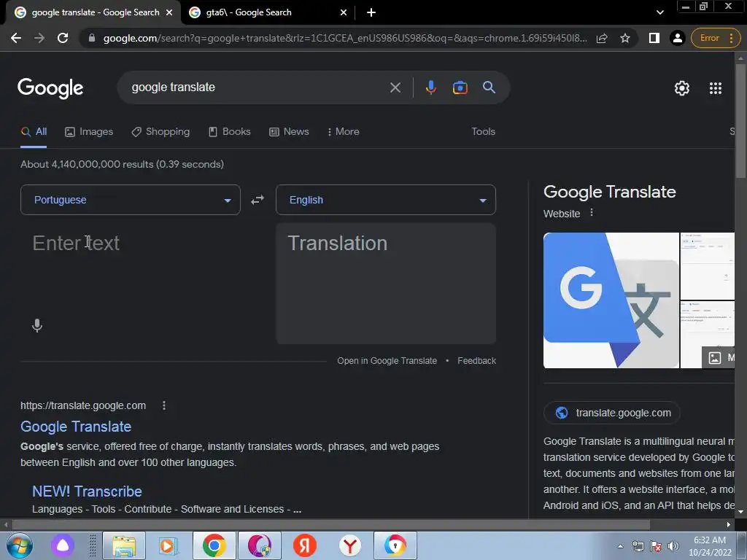Expand the Portuguese source language dropdown

131,200
